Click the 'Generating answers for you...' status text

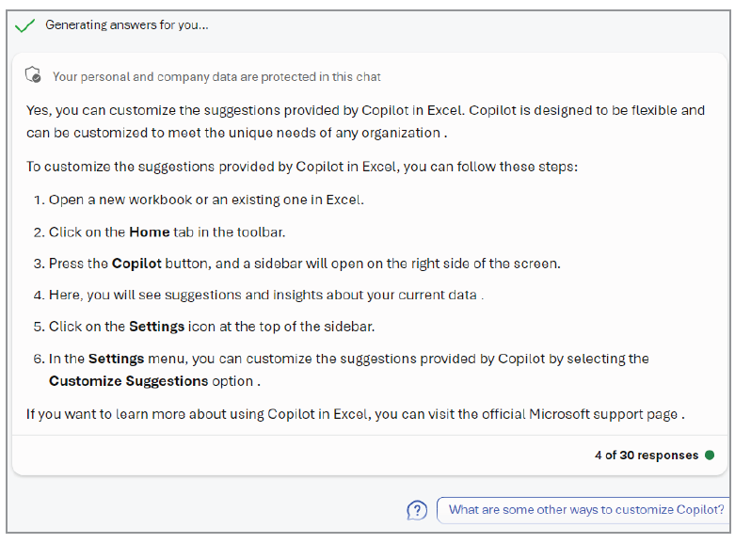click(127, 25)
